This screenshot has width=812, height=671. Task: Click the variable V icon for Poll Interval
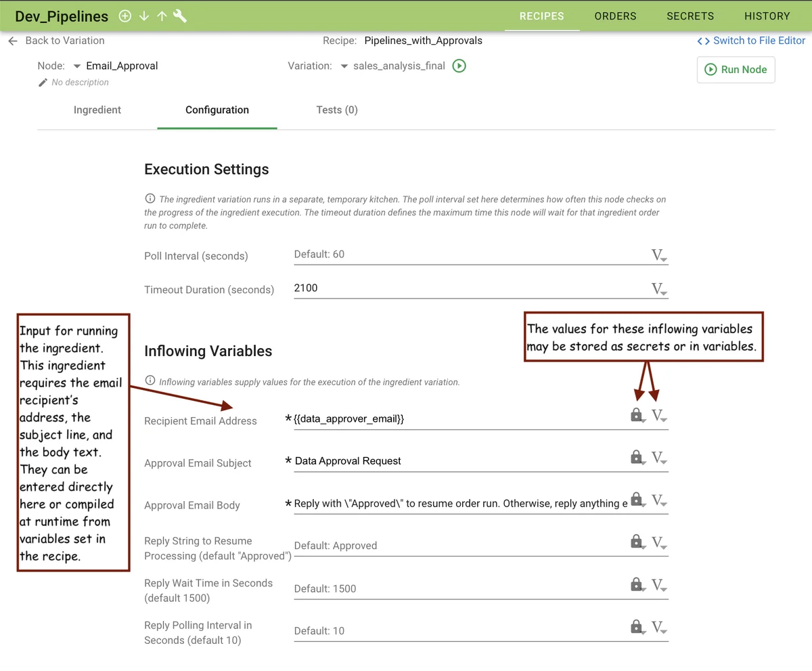[658, 255]
